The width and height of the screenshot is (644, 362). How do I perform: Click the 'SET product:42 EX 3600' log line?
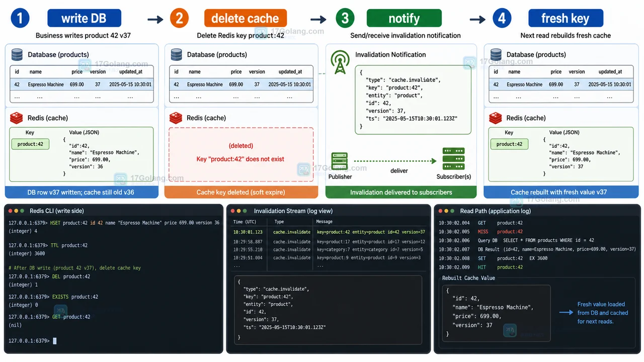point(493,258)
